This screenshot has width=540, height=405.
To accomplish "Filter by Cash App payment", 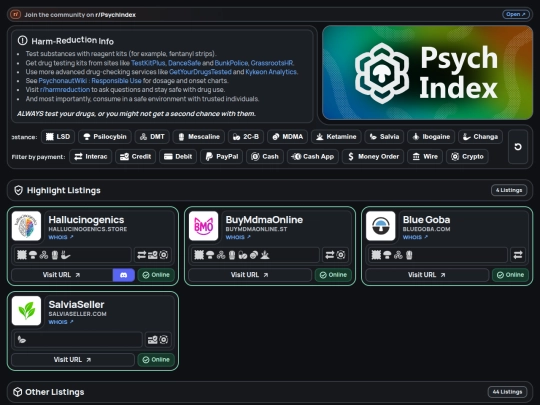I will tap(313, 157).
